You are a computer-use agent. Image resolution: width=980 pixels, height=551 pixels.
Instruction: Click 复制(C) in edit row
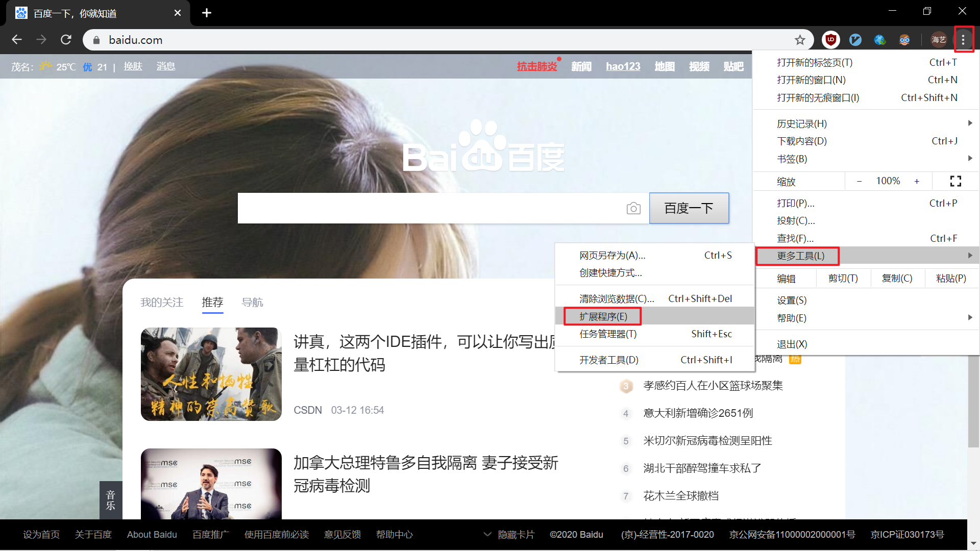[x=897, y=279]
